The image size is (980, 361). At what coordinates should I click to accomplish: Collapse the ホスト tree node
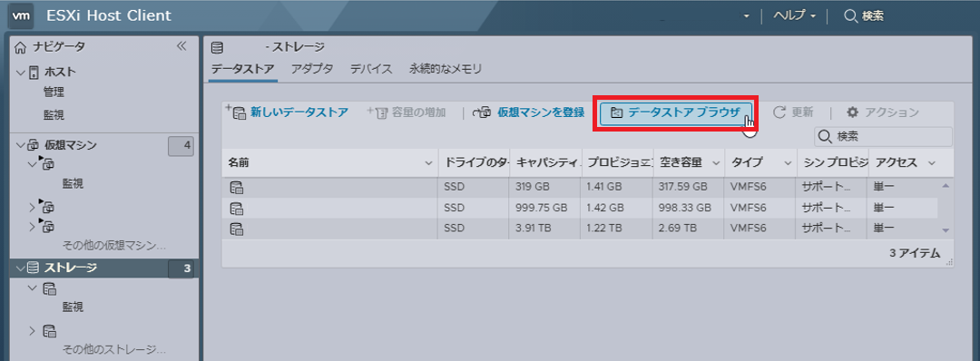click(21, 72)
